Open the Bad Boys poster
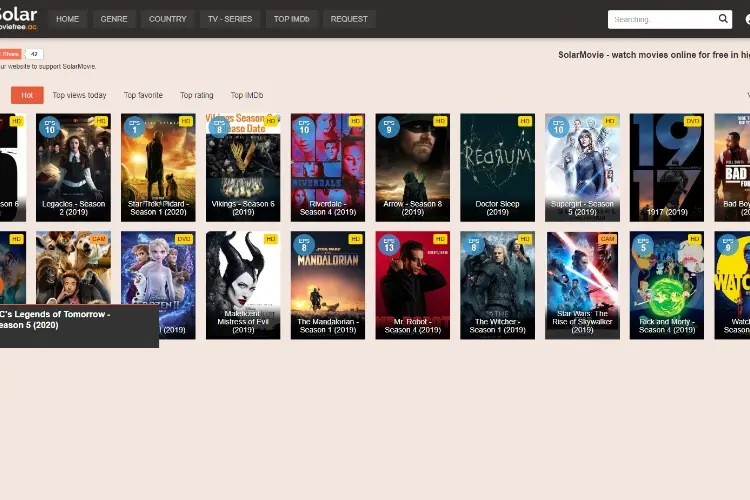The width and height of the screenshot is (750, 500). tap(732, 167)
